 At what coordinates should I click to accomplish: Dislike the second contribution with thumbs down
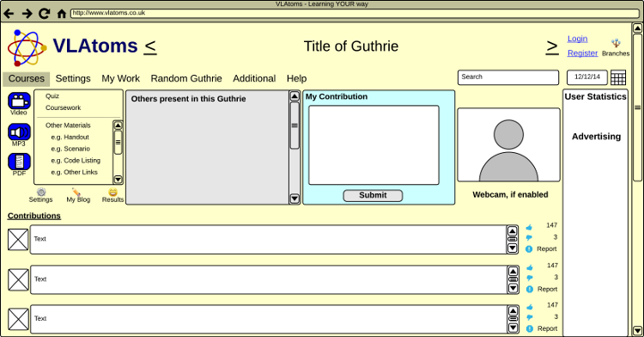click(x=530, y=278)
